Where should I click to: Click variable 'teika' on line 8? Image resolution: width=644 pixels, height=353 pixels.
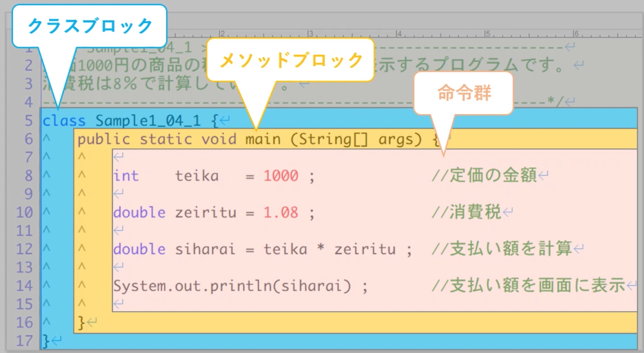click(197, 176)
